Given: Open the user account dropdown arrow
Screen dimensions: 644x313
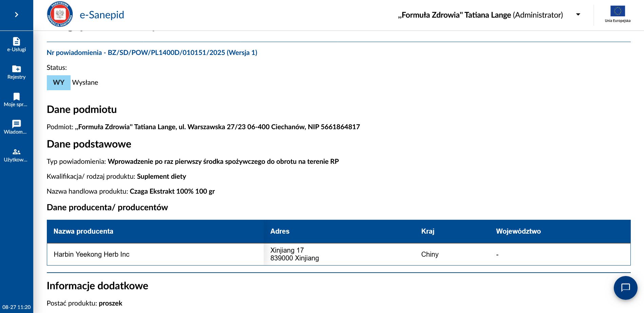Looking at the screenshot, I should 578,15.
